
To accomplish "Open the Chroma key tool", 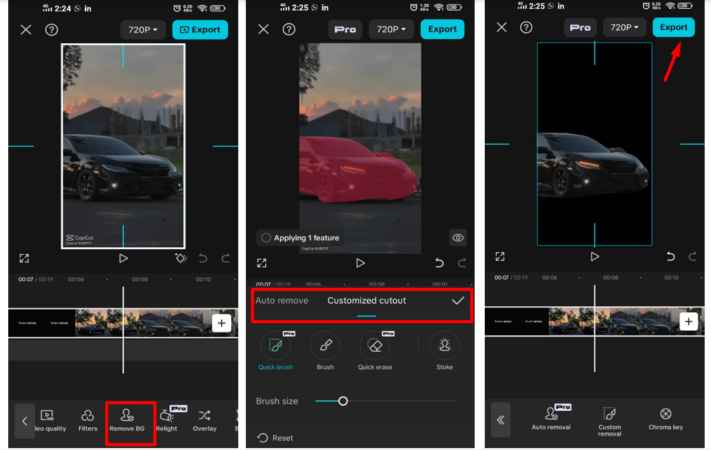I will pos(665,419).
